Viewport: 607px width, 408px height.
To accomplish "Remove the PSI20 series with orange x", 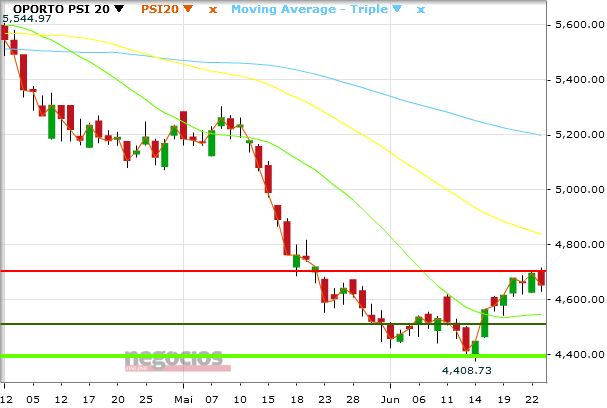I will tap(213, 10).
